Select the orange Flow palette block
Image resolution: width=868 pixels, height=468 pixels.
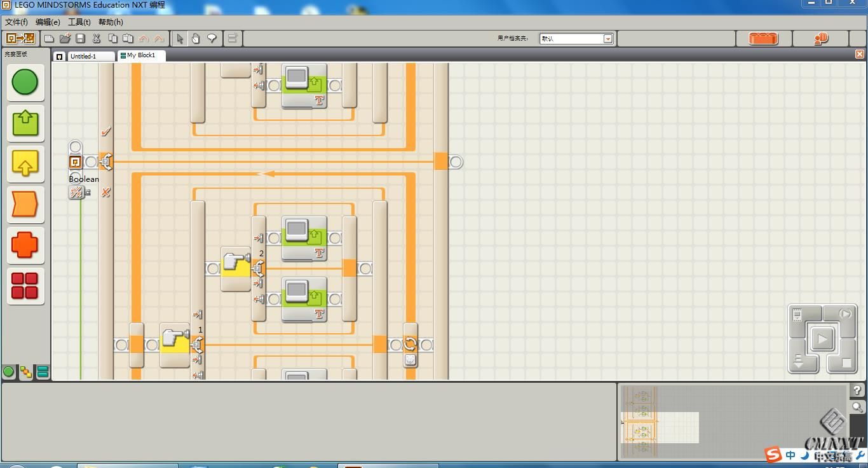(25, 205)
